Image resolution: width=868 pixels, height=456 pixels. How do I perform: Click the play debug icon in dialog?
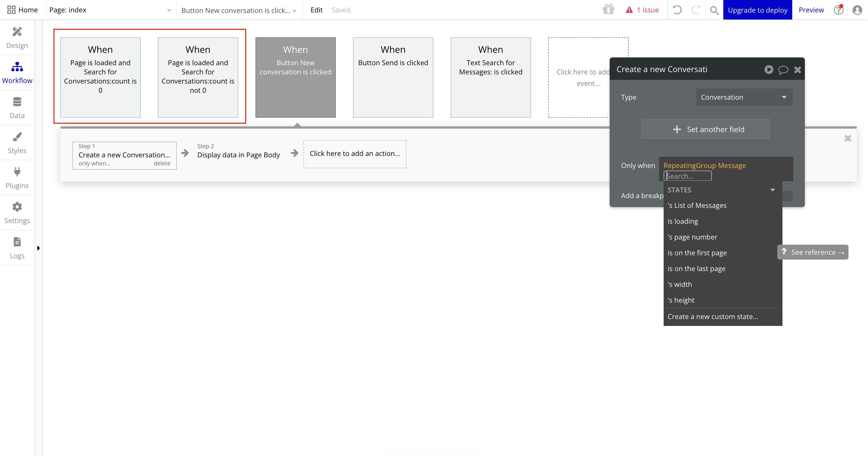(769, 69)
